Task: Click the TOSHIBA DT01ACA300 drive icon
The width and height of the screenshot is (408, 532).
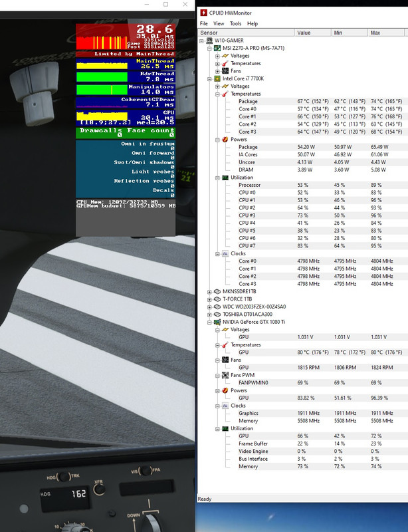Action: [x=217, y=314]
